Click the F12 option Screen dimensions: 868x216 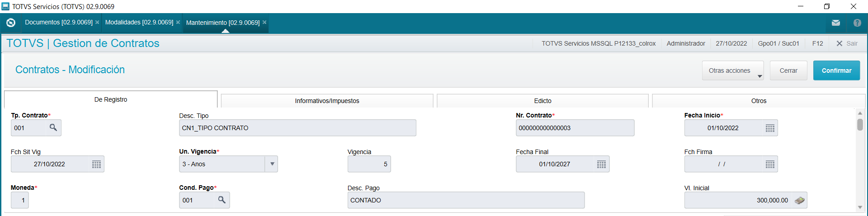(x=817, y=43)
